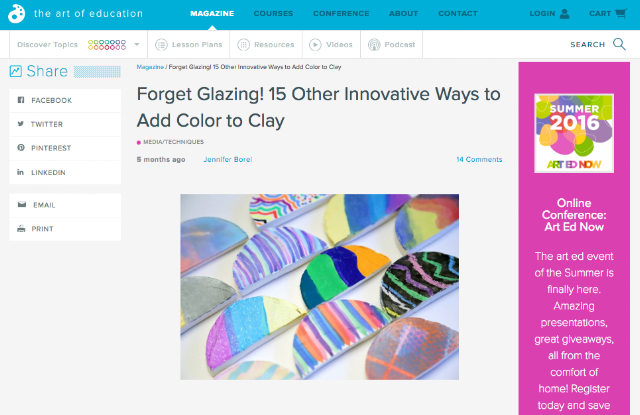Screen dimensions: 640x415
Task: Email this article
Action: 65,205
